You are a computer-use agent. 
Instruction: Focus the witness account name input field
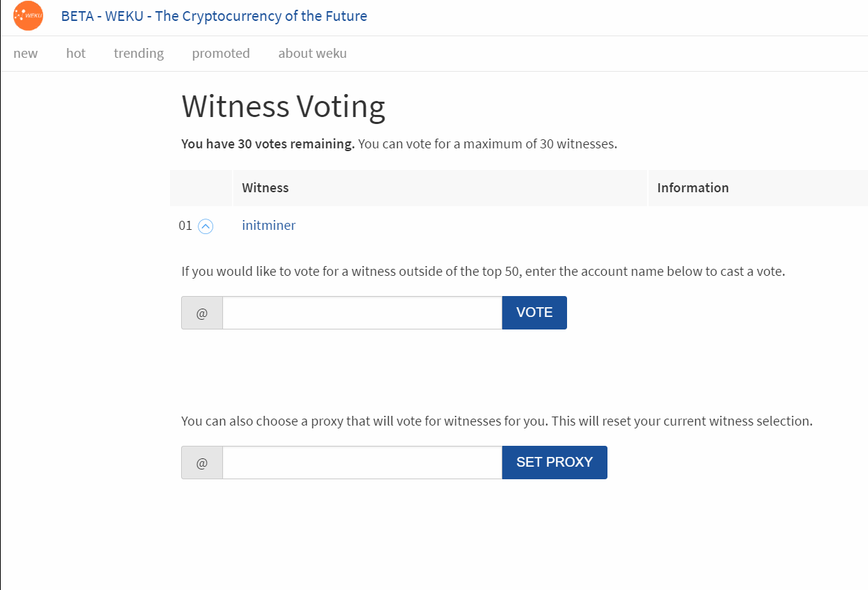pos(362,313)
